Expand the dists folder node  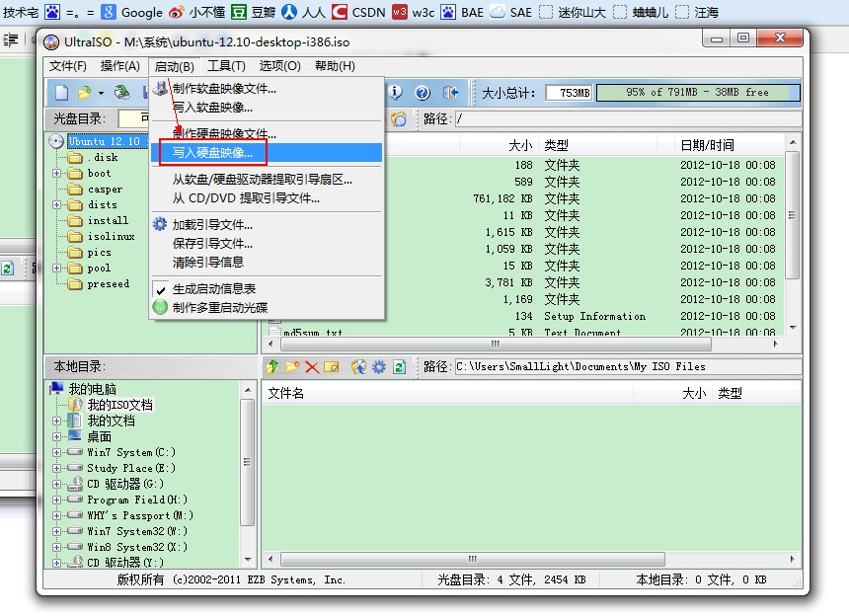[x=56, y=204]
